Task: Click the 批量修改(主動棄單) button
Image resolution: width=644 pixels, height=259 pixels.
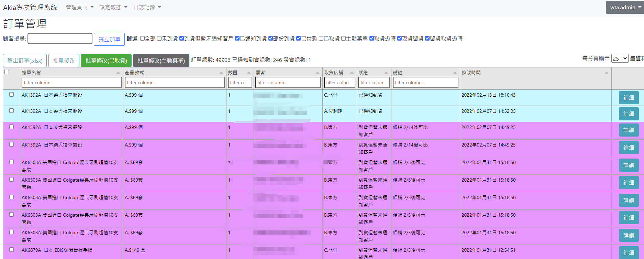Action: pos(161,61)
